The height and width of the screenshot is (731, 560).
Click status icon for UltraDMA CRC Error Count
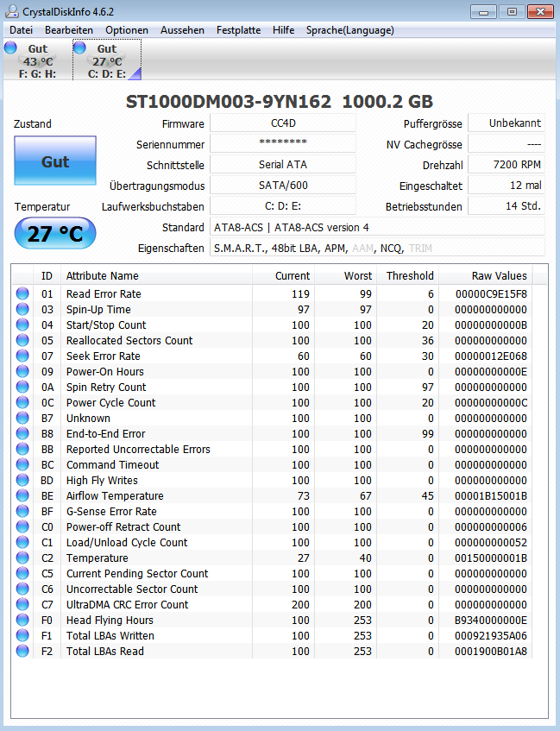click(22, 605)
